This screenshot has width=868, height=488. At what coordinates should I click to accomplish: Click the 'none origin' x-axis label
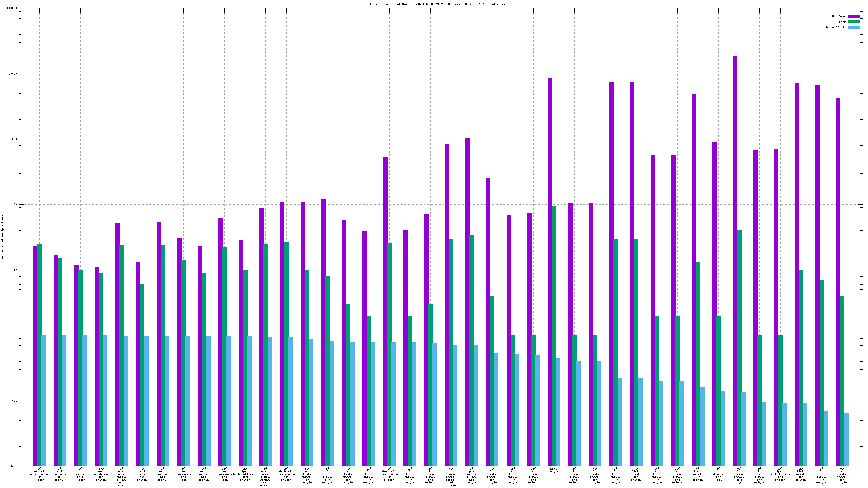(553, 470)
